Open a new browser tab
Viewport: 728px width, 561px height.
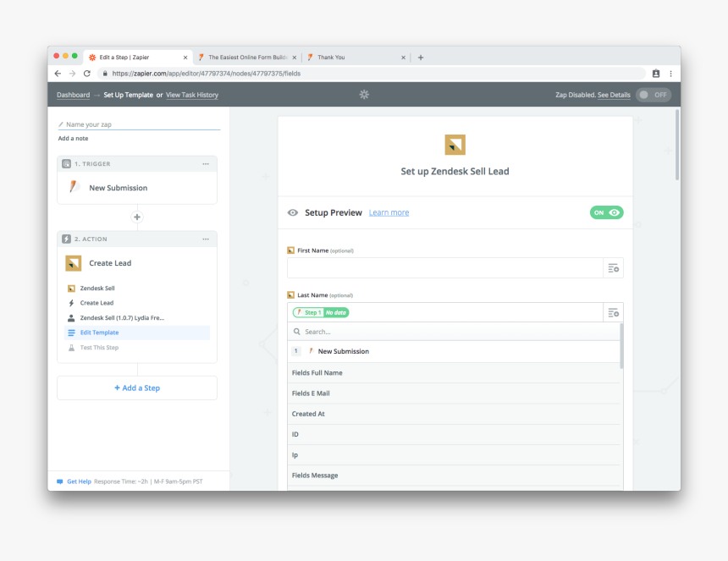pos(421,58)
